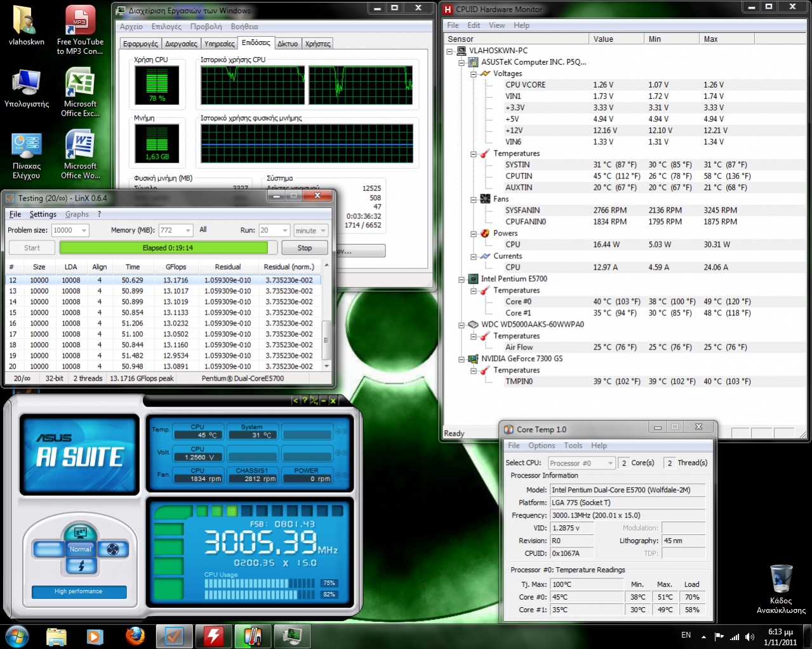The image size is (812, 649).
Task: Click AI Suite High performance button
Action: 79,591
